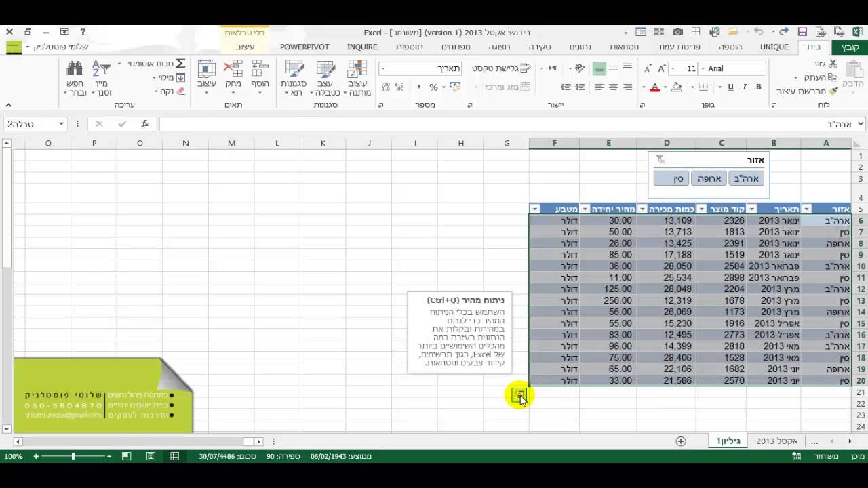Expand the Name Box dropdown arrow
The height and width of the screenshot is (488, 868).
coord(61,124)
